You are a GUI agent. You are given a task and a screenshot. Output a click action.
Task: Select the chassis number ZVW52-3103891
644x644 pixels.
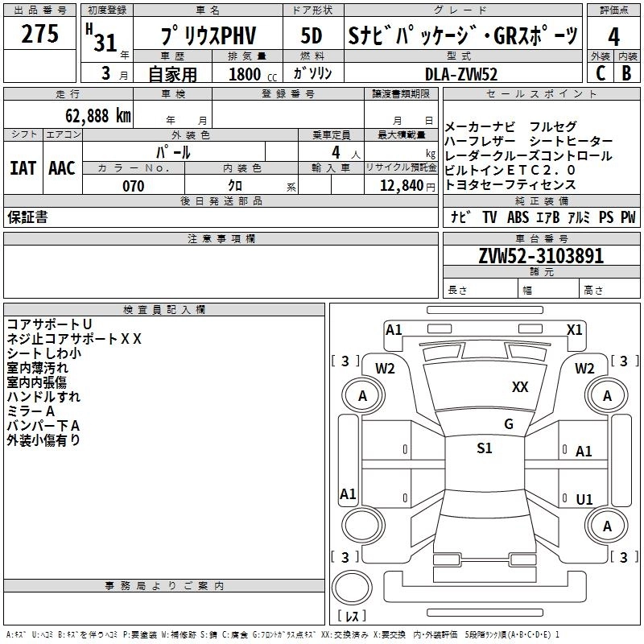tap(541, 256)
